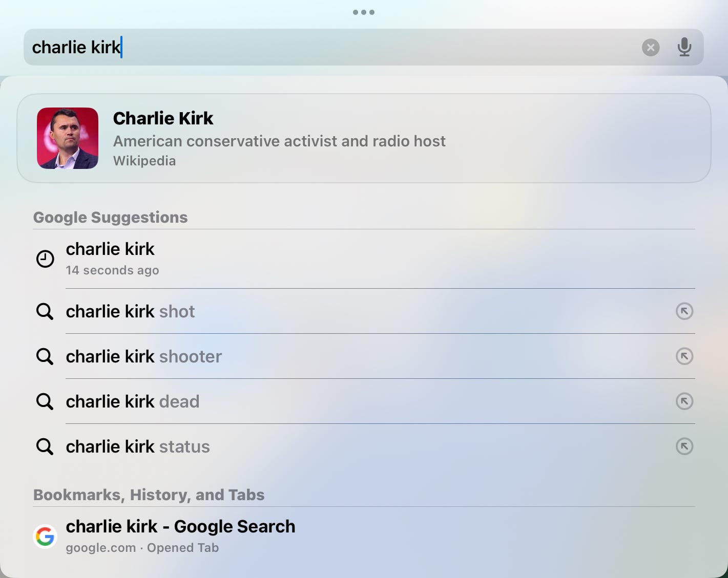Tap the microphone dictation icon
The height and width of the screenshot is (578, 728).
[x=684, y=47]
